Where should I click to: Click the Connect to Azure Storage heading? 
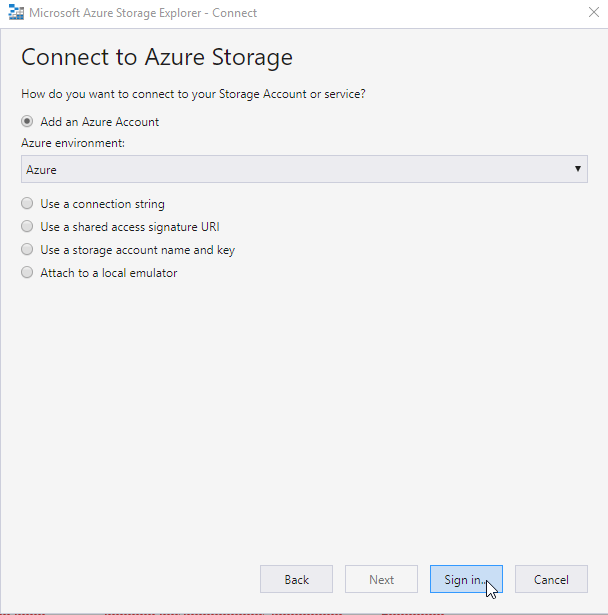157,57
